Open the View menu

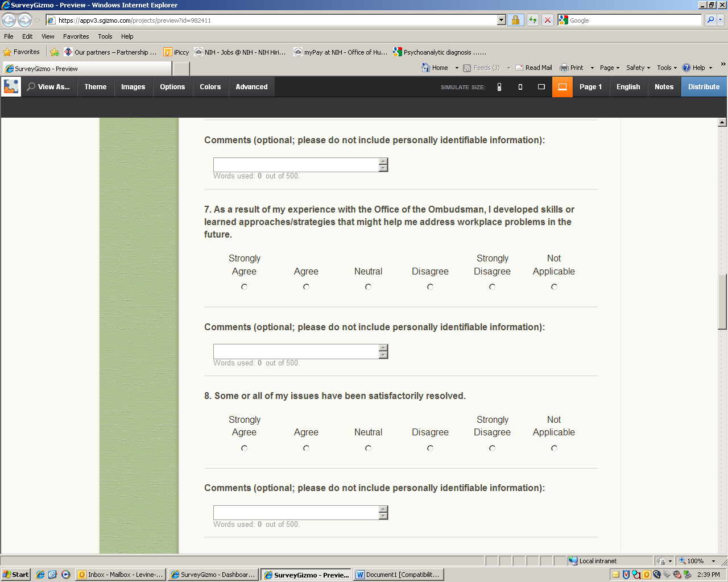click(48, 36)
